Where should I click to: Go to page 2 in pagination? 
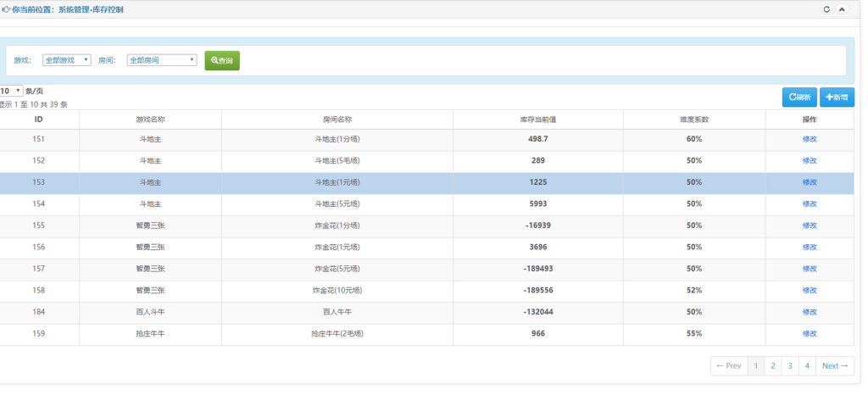pos(772,366)
